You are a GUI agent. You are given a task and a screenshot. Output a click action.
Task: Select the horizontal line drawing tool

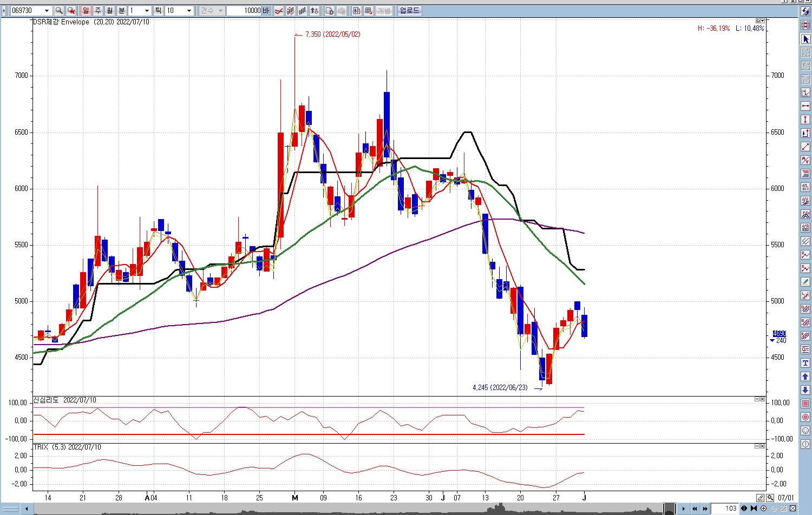pos(806,106)
